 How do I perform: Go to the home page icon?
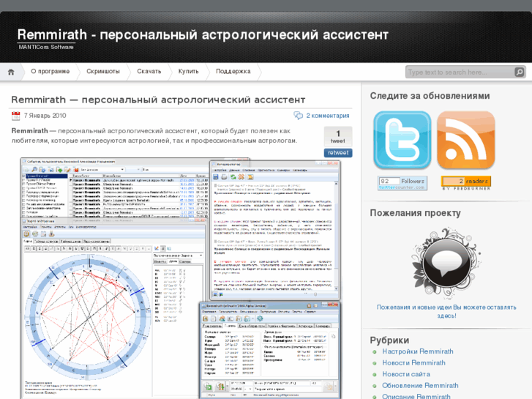(11, 72)
